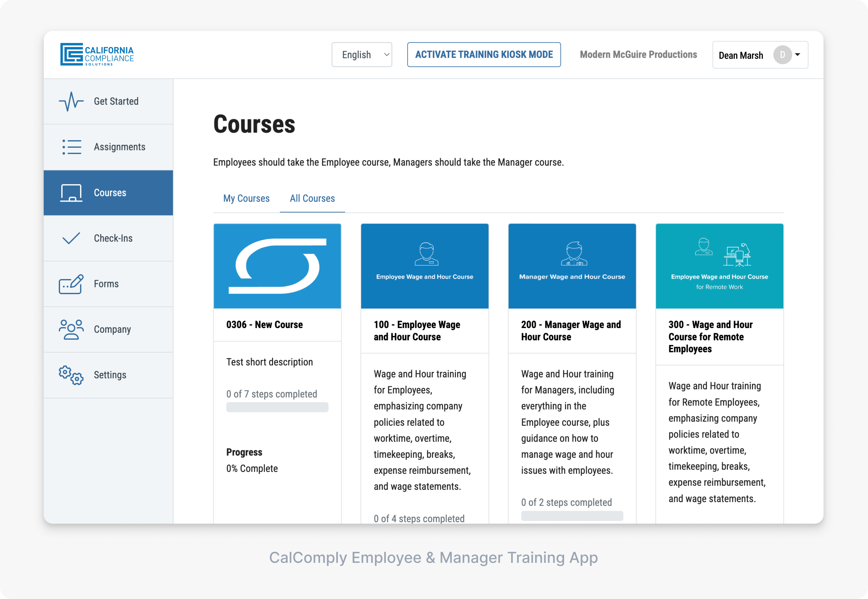Viewport: 868px width, 599px height.
Task: Select the Courses laptop icon
Action: point(71,193)
